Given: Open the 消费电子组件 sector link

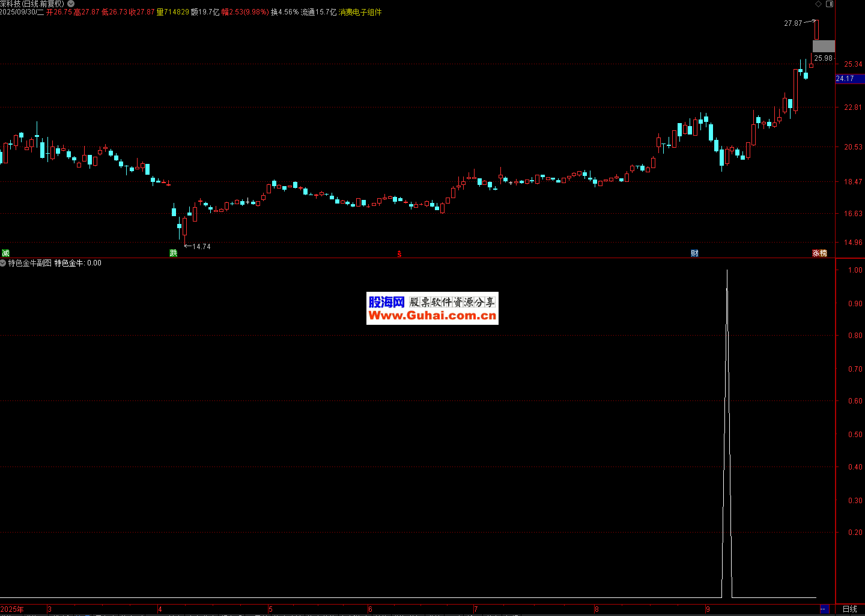Looking at the screenshot, I should (360, 12).
